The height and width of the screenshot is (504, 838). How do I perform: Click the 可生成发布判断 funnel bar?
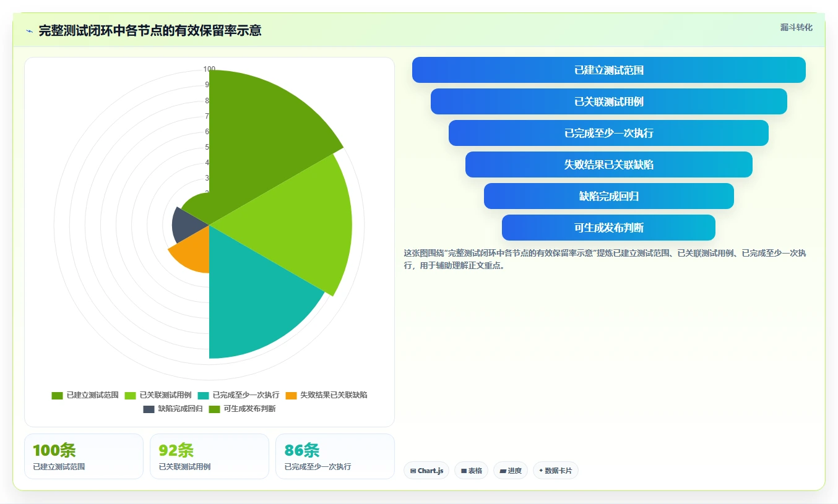pos(609,228)
